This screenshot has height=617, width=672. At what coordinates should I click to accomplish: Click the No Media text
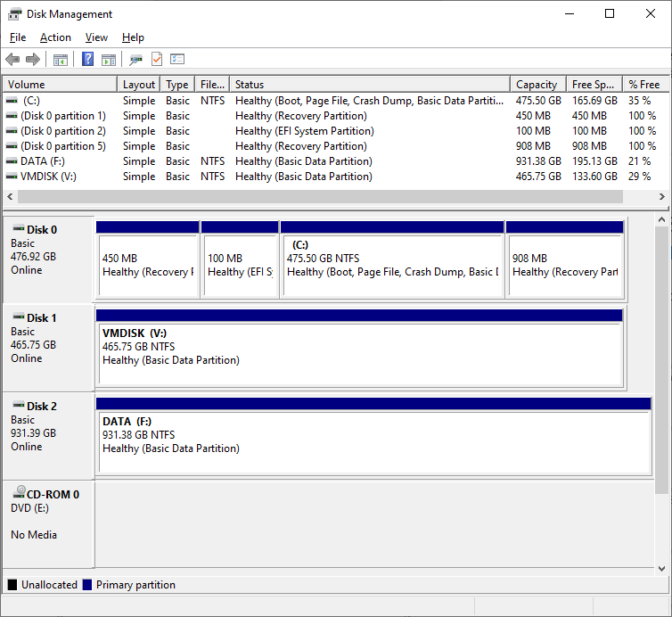[34, 535]
